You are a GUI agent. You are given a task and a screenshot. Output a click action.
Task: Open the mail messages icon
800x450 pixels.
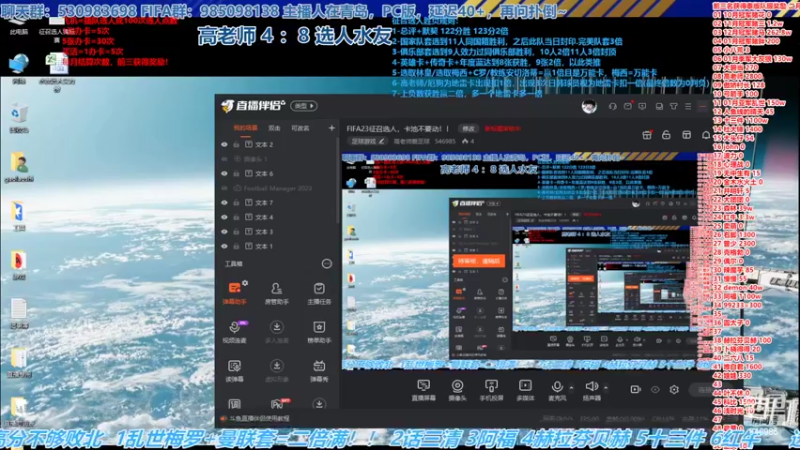[628, 106]
